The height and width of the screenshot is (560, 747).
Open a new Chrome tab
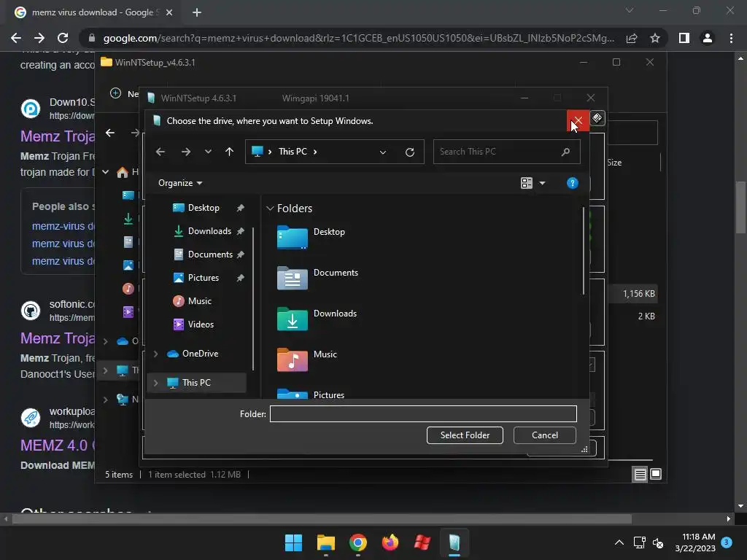197,12
